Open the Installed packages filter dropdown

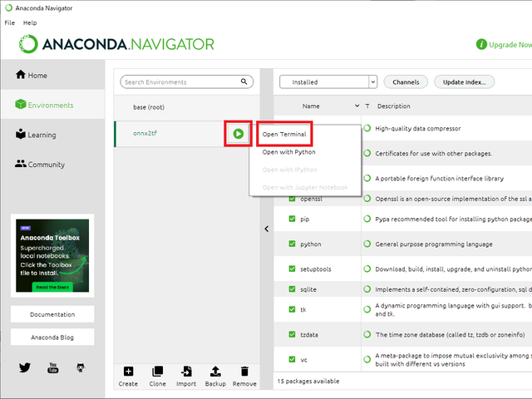[328, 81]
